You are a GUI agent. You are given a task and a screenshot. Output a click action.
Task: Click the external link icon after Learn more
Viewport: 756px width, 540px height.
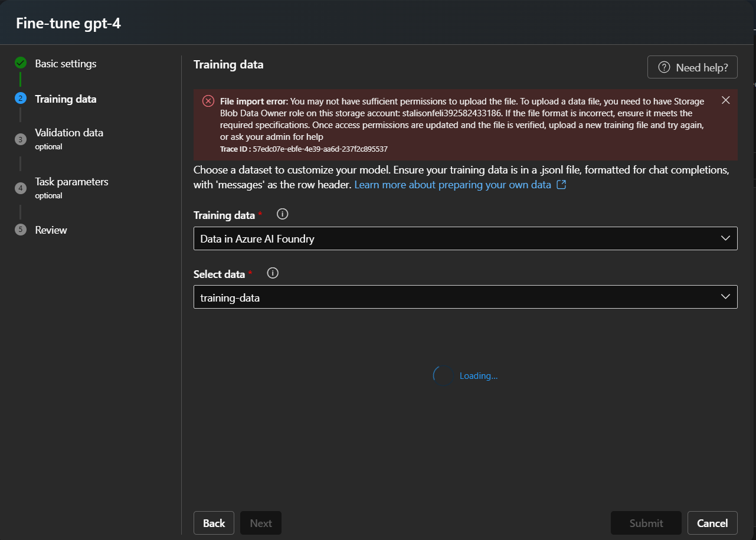click(561, 185)
